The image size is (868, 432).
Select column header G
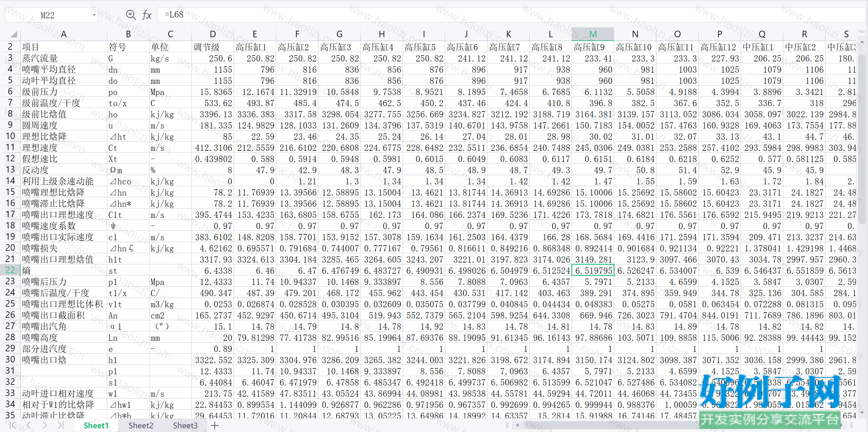pos(339,34)
